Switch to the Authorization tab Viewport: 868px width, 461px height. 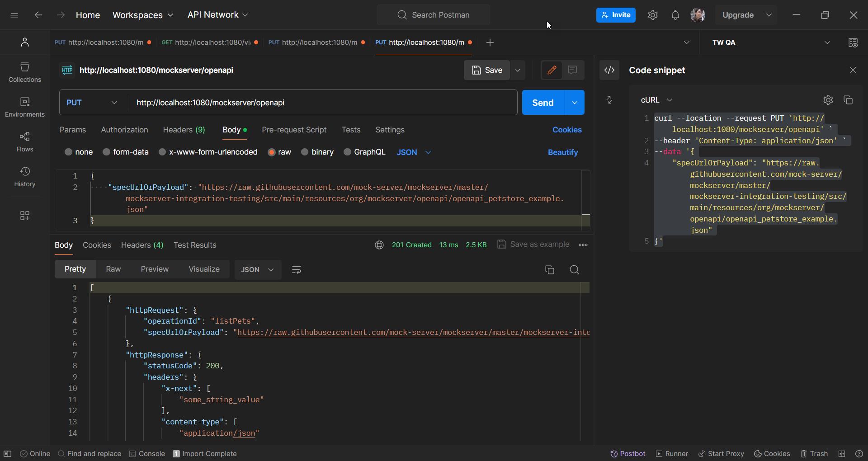124,130
